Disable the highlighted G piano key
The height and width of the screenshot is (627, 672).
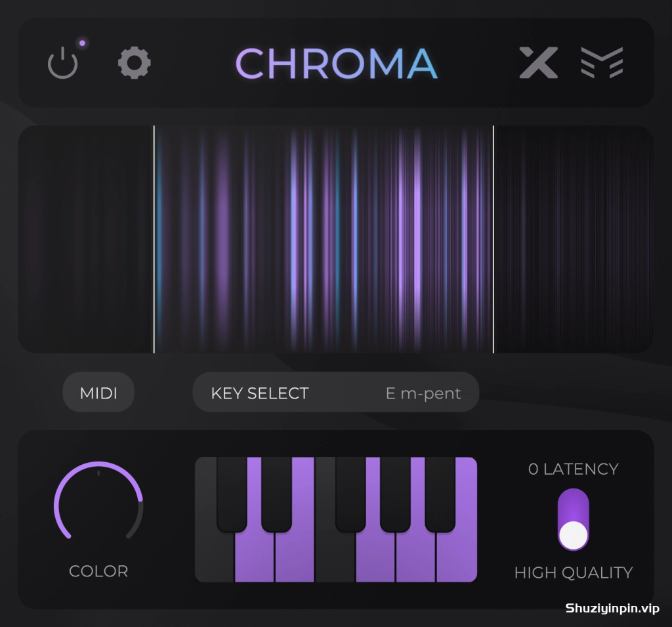375,557
